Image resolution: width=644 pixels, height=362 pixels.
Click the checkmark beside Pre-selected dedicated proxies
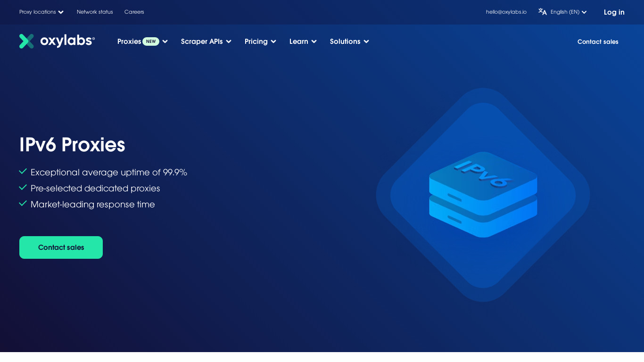click(23, 188)
